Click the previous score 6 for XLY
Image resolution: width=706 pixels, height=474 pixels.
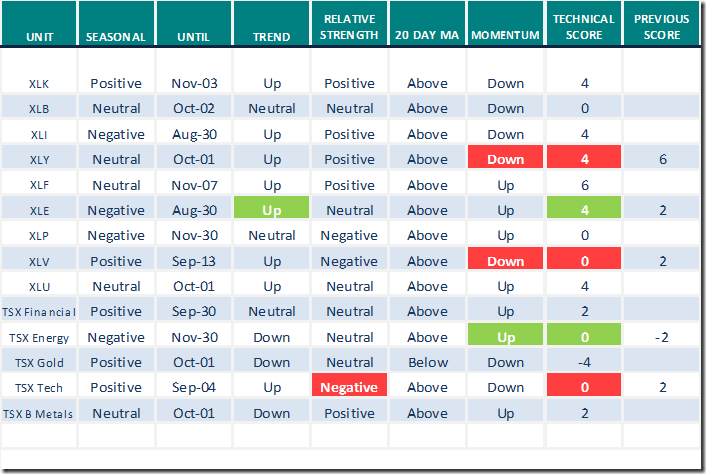click(x=661, y=159)
